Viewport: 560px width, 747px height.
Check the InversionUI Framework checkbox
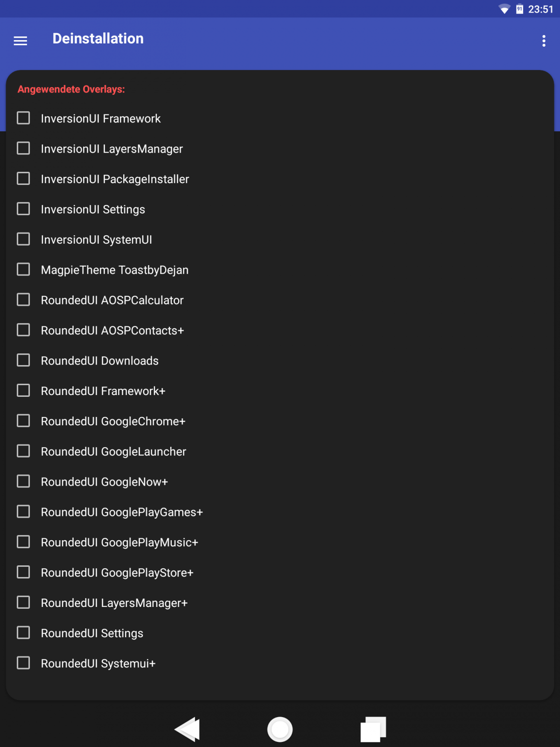pyautogui.click(x=23, y=118)
